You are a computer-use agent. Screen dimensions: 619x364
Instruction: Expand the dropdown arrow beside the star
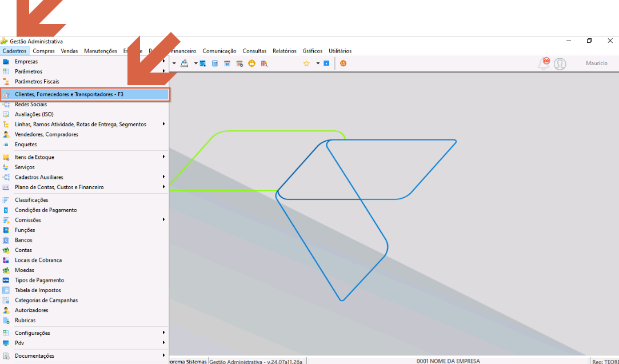[317, 63]
